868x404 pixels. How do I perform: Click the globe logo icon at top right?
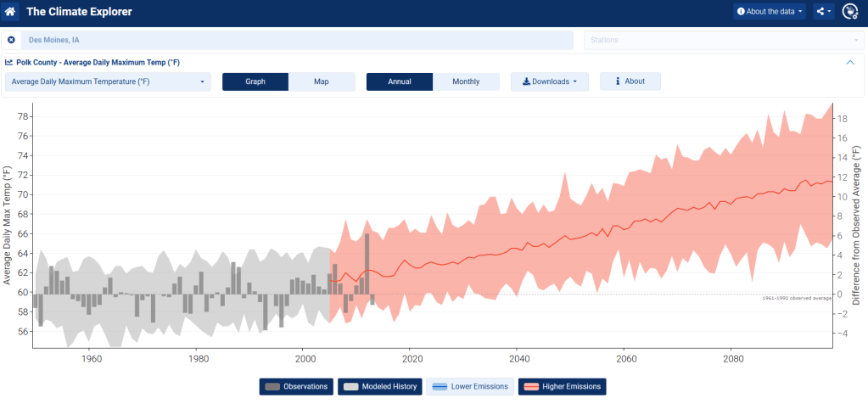[x=852, y=12]
